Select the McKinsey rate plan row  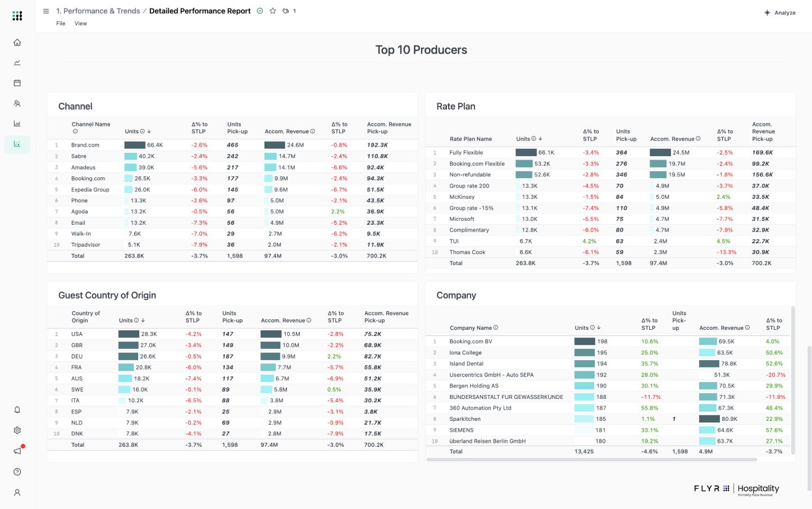pyautogui.click(x=610, y=197)
